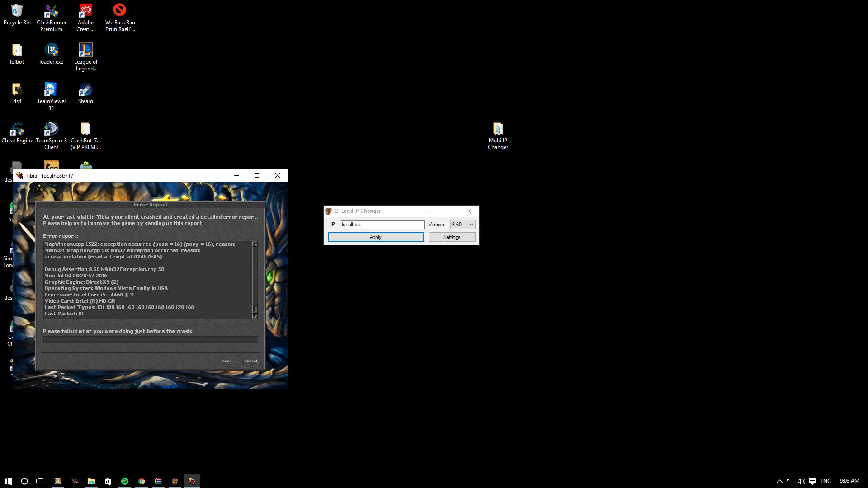Click 'Debug Assertion 8.60' report line

pos(104,269)
